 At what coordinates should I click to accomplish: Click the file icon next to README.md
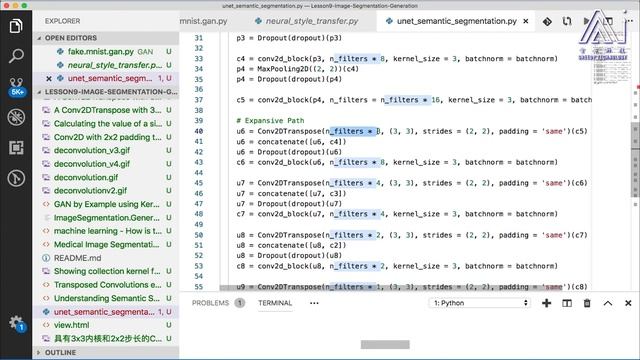coord(46,258)
